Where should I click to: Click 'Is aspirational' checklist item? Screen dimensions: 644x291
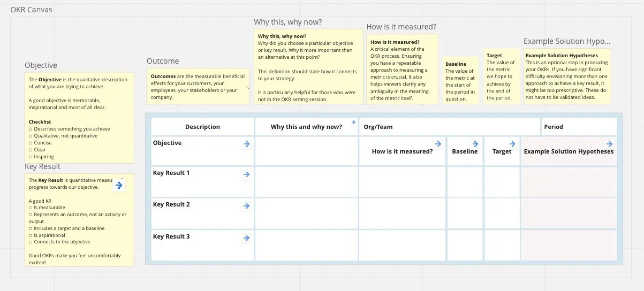tap(47, 235)
